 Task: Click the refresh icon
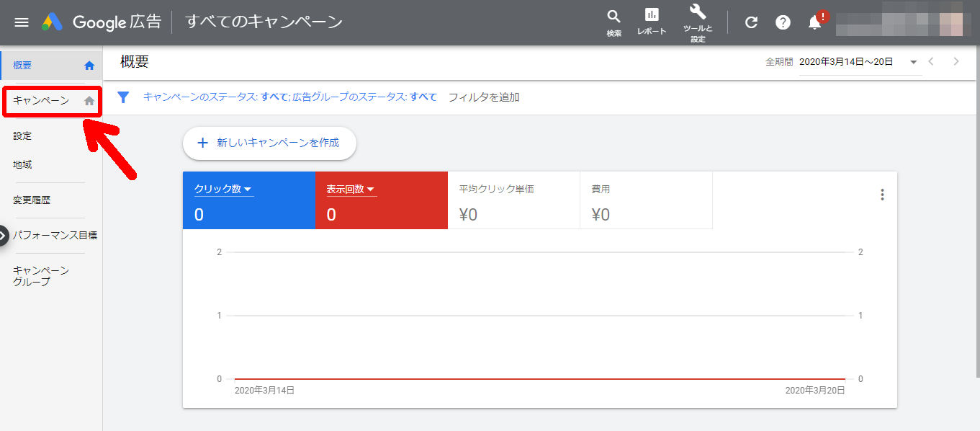click(751, 22)
